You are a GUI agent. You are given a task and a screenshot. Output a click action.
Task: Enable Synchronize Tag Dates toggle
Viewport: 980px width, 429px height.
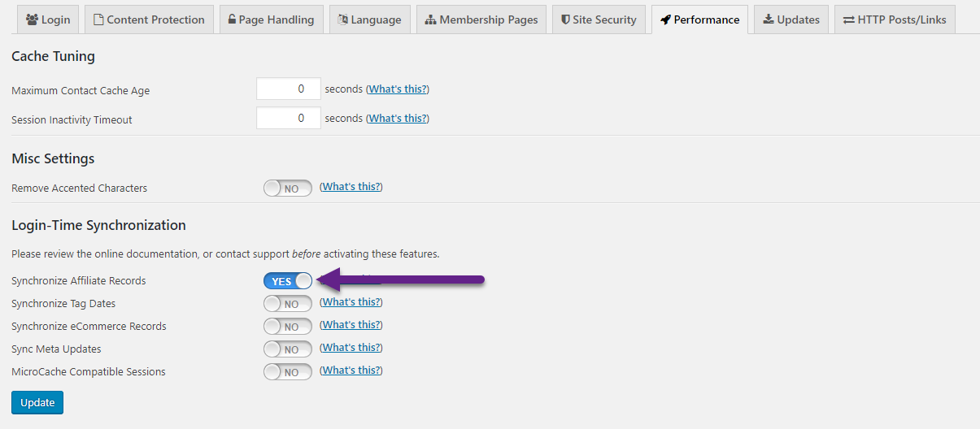(x=288, y=304)
